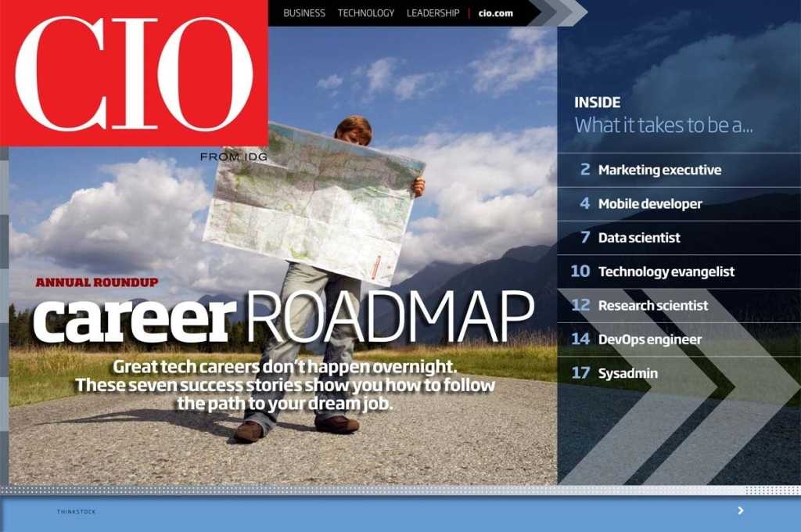This screenshot has height=532, width=801.
Task: Click page number 10 in the contents list
Action: [580, 271]
